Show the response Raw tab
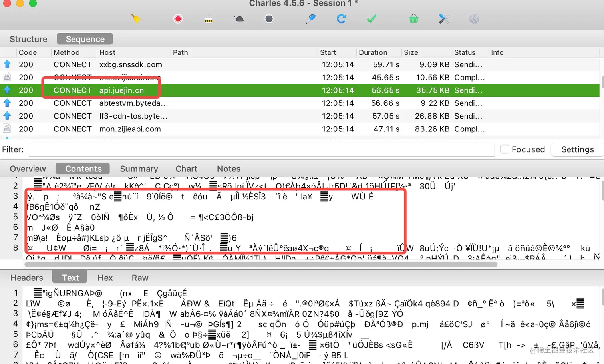Image resolution: width=604 pixels, height=364 pixels. point(140,278)
